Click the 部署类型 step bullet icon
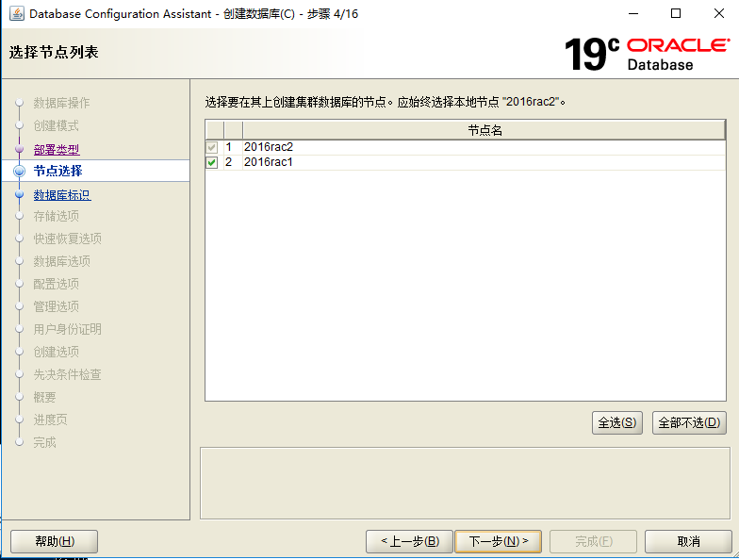 [x=19, y=149]
